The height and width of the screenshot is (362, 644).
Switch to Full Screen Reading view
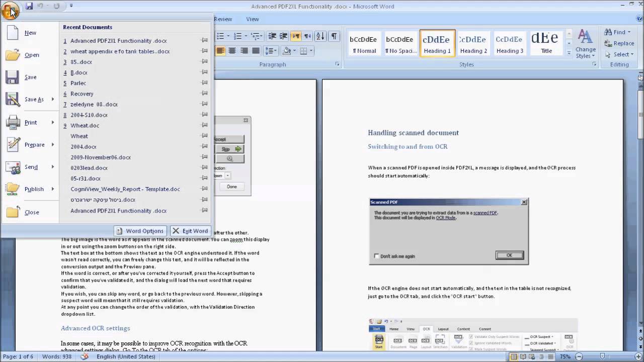523,356
